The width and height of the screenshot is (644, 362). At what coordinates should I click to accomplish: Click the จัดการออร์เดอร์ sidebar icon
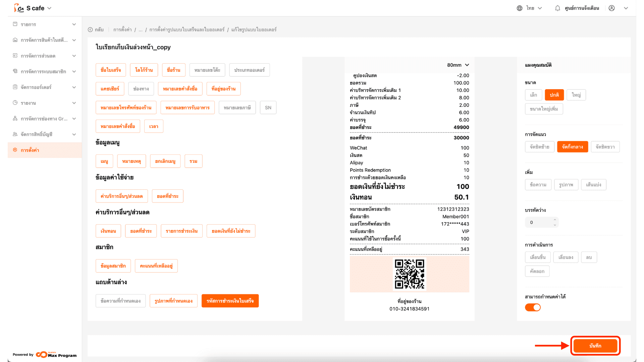pyautogui.click(x=15, y=87)
